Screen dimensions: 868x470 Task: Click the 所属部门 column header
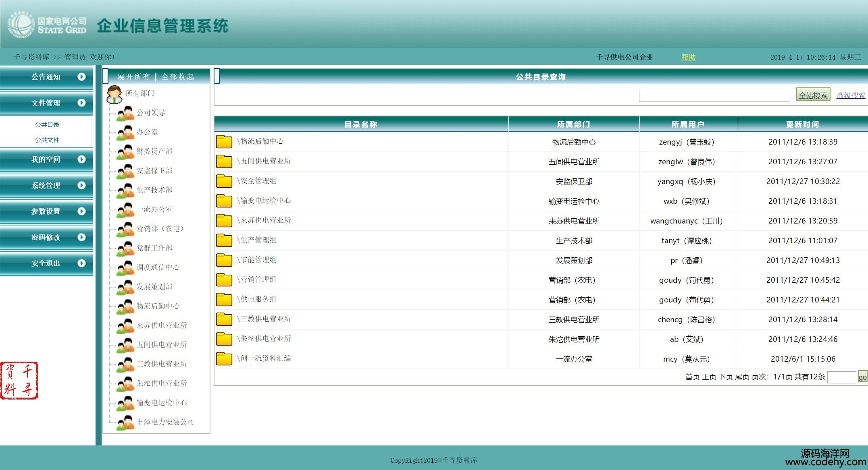pos(574,124)
